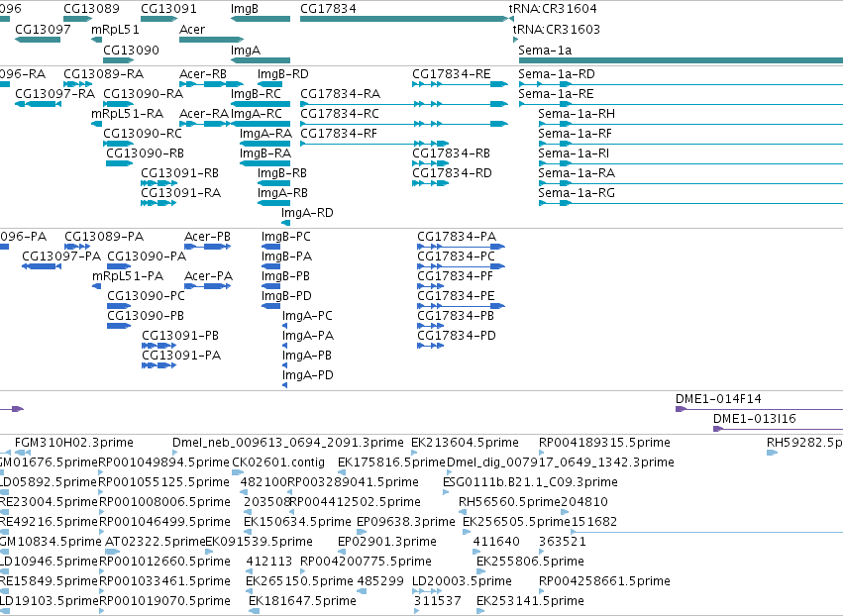Select the EK255806.5prime EST label
The height and width of the screenshot is (616, 843).
pos(530,562)
